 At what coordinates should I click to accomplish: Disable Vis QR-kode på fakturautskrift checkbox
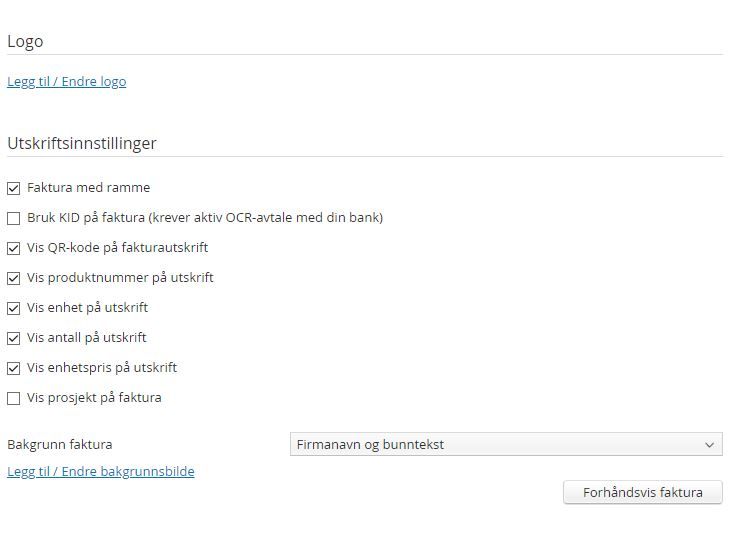14,248
